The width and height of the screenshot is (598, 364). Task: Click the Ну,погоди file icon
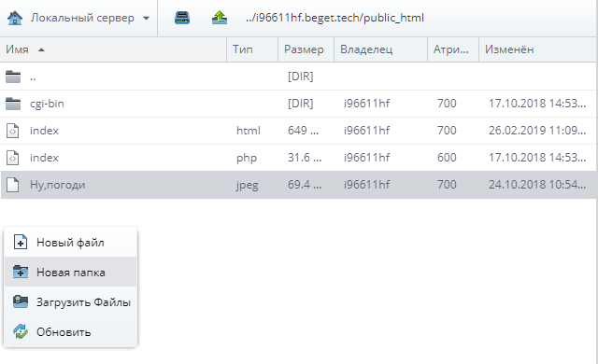(x=12, y=185)
